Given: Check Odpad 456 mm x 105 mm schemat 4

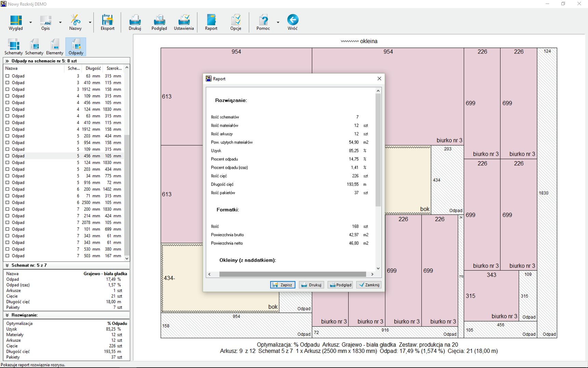Looking at the screenshot, I should pyautogui.click(x=8, y=103).
